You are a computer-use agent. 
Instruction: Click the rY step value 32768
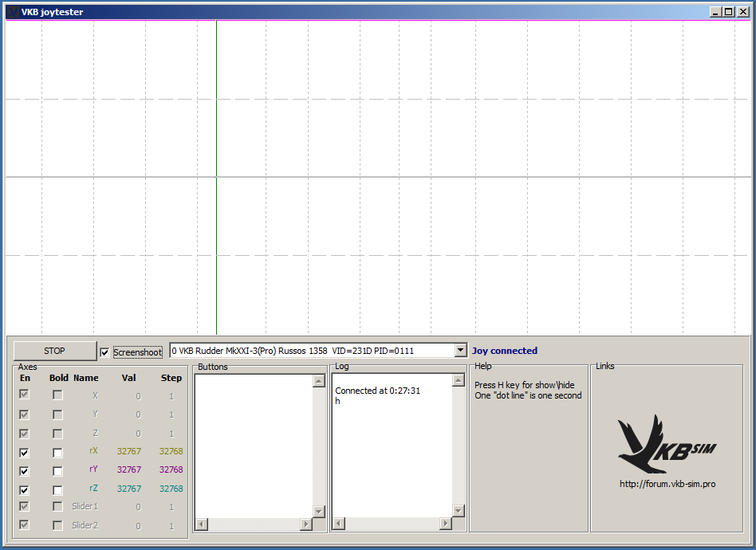(171, 469)
